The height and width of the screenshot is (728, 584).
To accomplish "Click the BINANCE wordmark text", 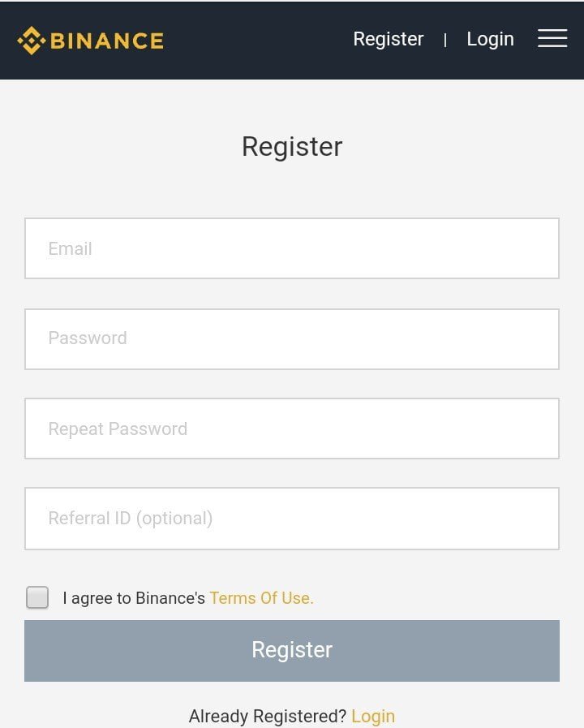I will coord(107,40).
